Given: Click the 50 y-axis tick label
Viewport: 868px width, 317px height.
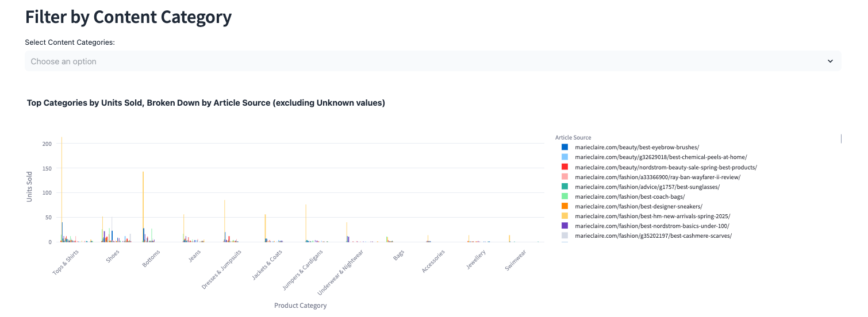Looking at the screenshot, I should 49,218.
